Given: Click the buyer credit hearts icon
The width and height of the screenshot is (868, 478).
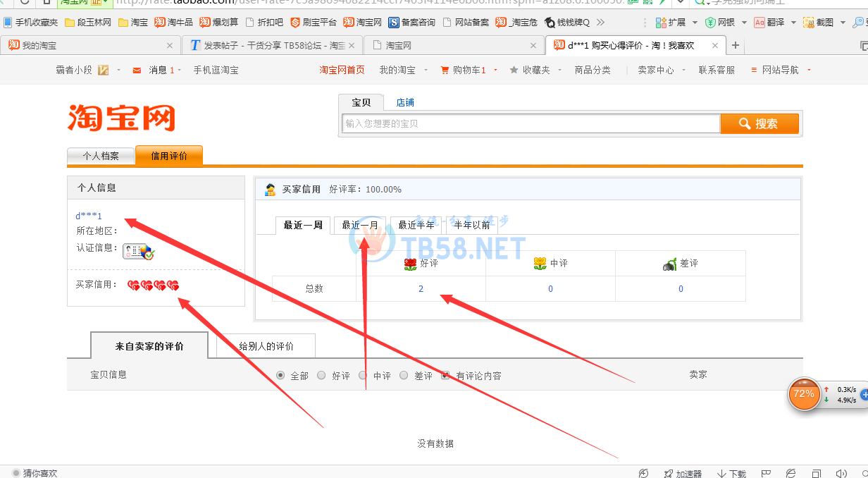Looking at the screenshot, I should point(153,286).
